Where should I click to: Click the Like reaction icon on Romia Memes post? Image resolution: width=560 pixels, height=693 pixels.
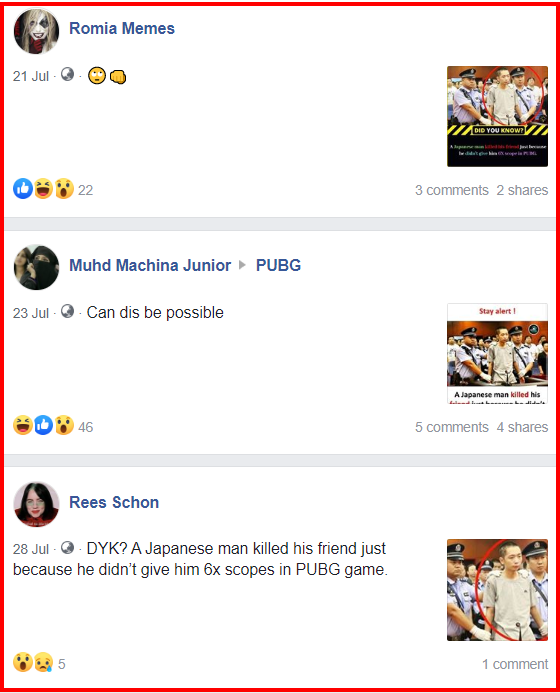click(23, 189)
